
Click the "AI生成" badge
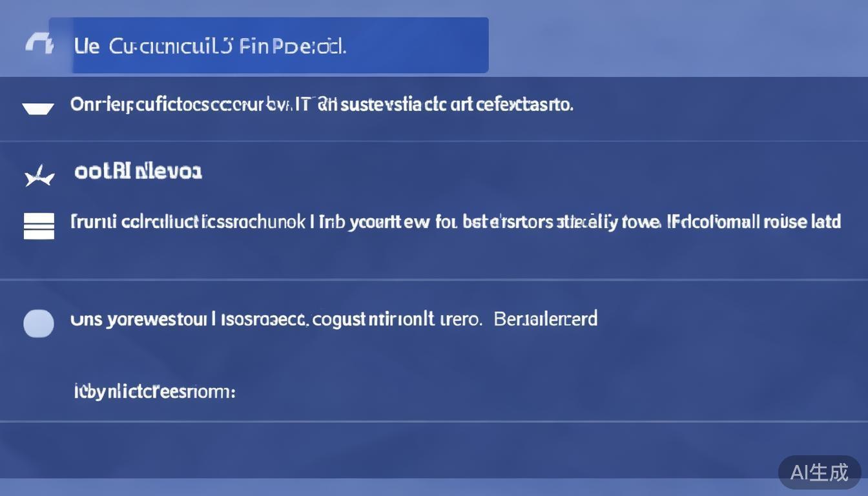click(820, 472)
